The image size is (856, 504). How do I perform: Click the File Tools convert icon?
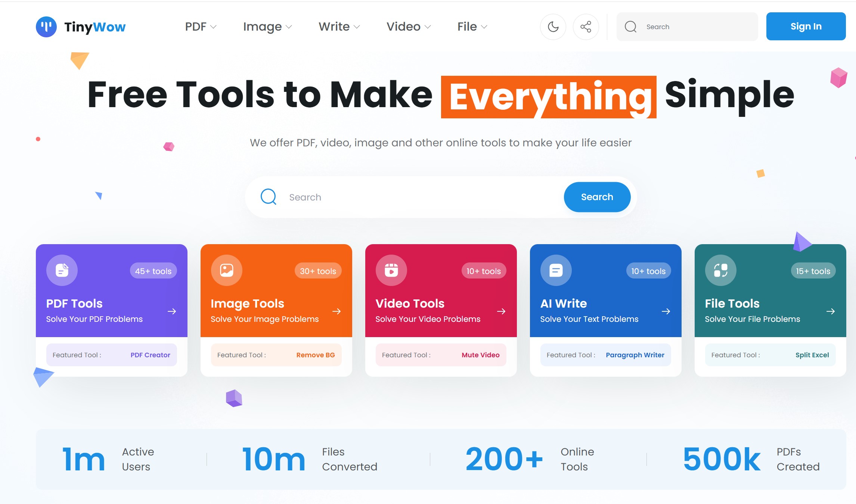[721, 270]
